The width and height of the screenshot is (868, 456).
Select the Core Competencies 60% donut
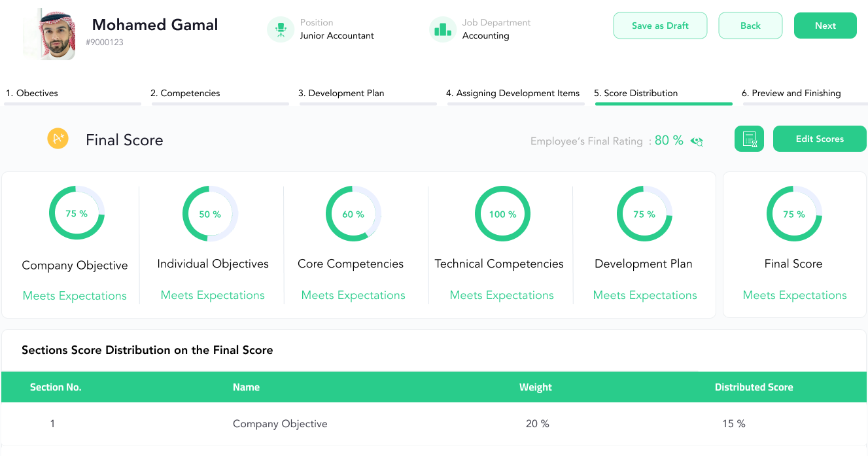[354, 214]
